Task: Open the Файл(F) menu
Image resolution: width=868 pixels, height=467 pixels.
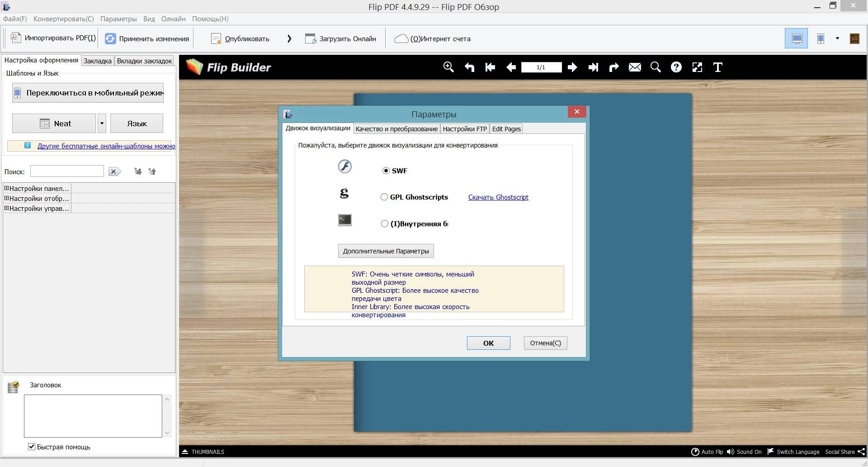Action: click(15, 19)
